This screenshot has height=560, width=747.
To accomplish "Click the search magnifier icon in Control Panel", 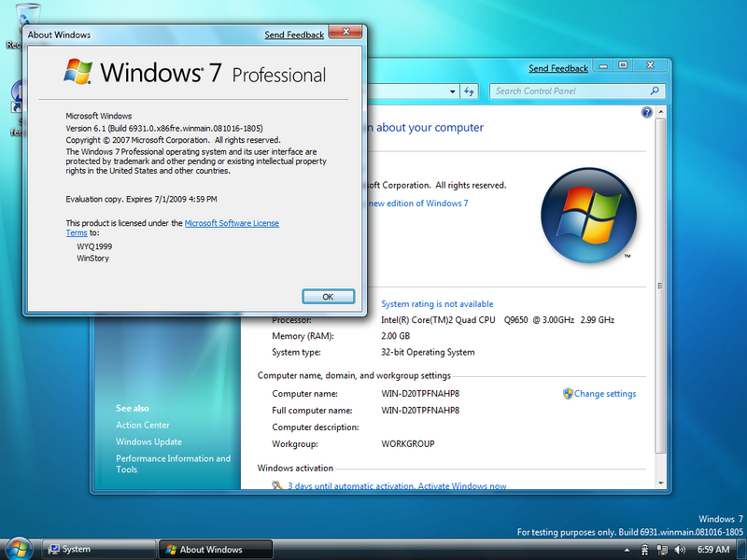I will click(655, 91).
